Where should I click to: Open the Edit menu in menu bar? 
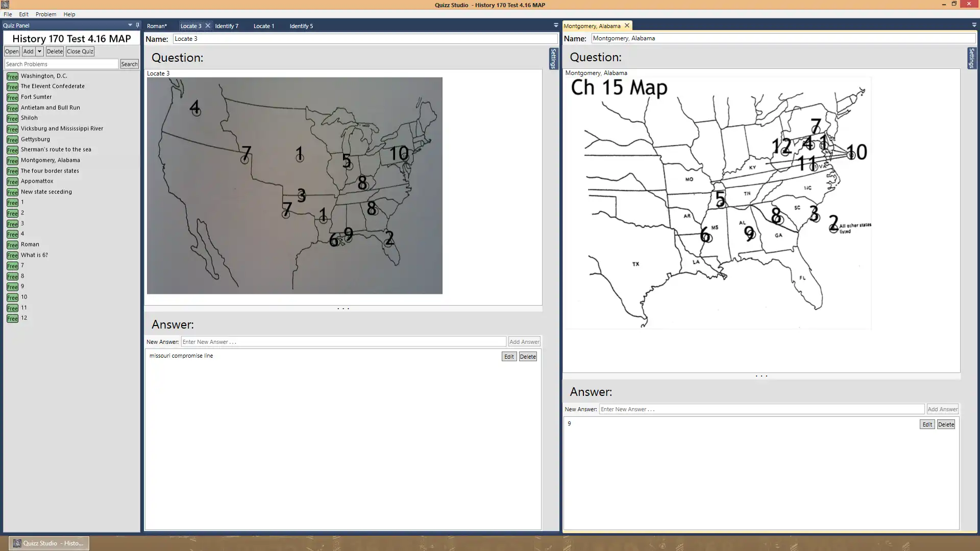click(23, 14)
